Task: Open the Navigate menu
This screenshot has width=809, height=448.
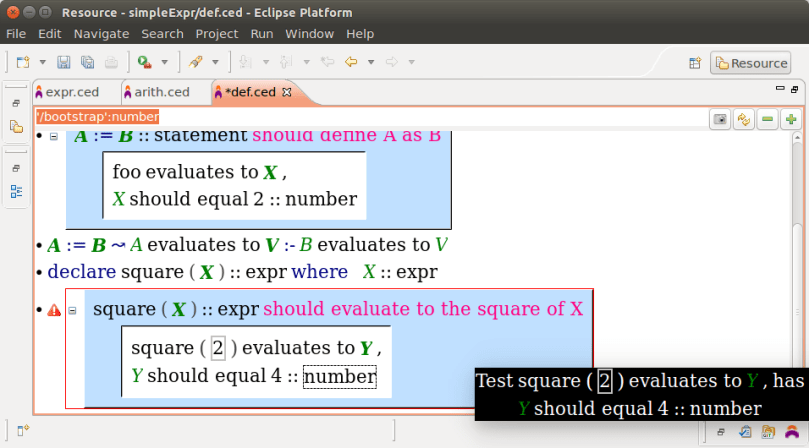Action: click(101, 33)
